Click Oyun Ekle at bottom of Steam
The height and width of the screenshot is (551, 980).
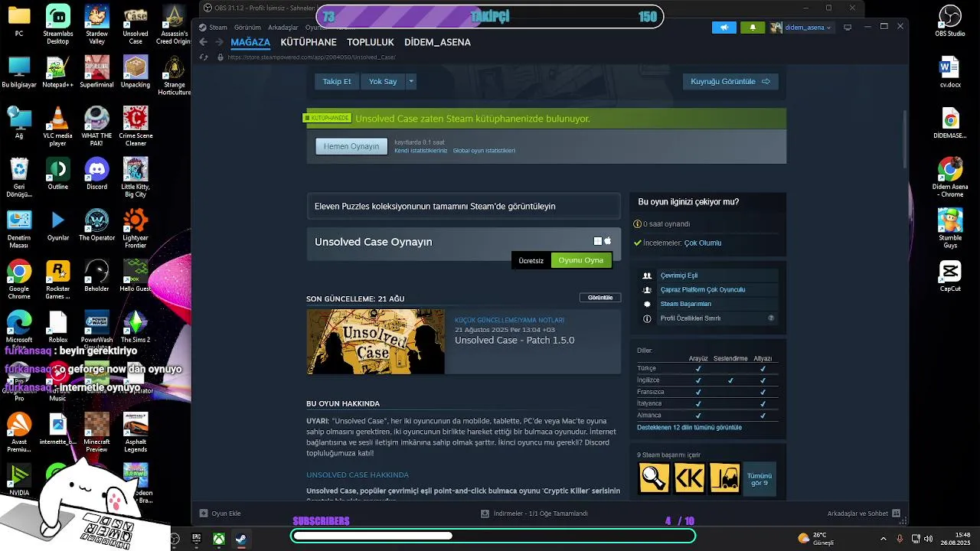(220, 514)
